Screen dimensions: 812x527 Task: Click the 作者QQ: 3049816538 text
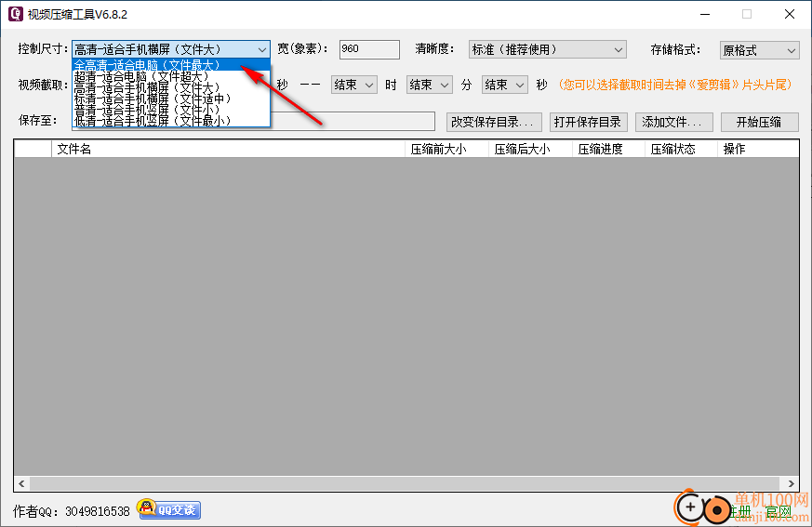pyautogui.click(x=72, y=511)
